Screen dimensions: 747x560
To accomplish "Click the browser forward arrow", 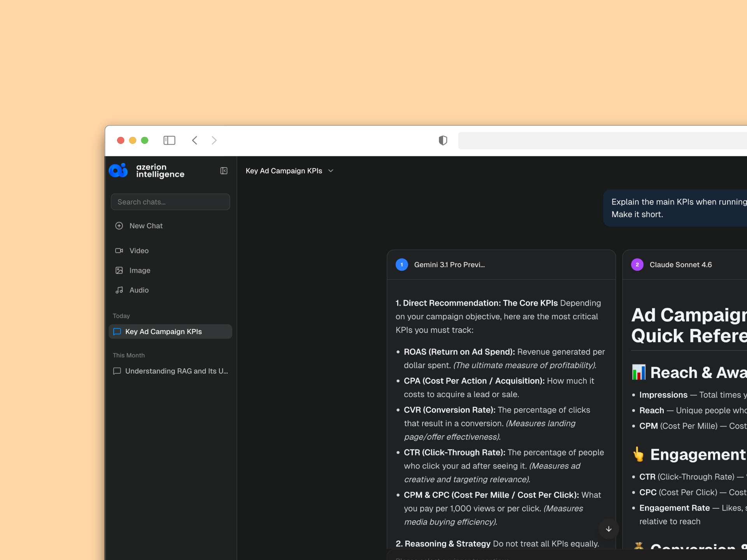I will point(214,140).
